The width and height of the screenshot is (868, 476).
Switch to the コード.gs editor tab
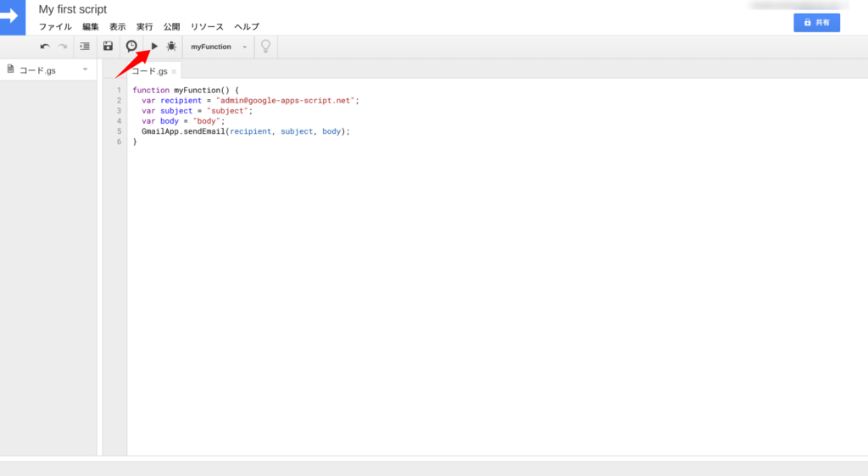tap(149, 72)
